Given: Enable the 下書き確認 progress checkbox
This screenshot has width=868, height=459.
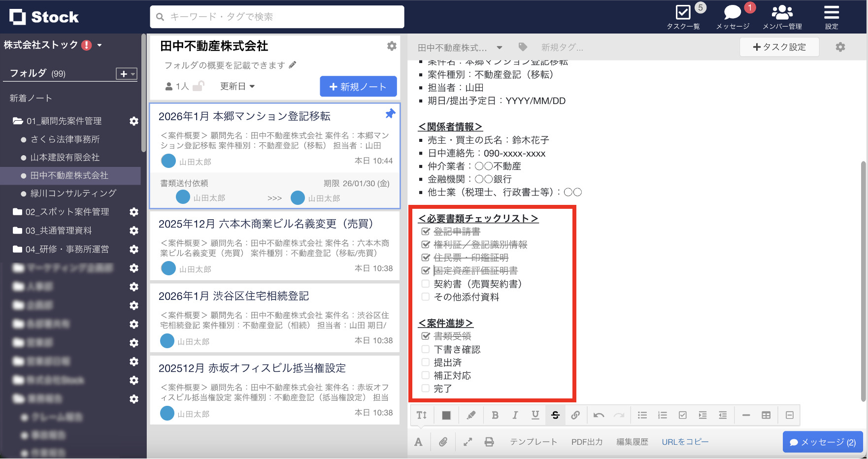Looking at the screenshot, I should click(425, 349).
